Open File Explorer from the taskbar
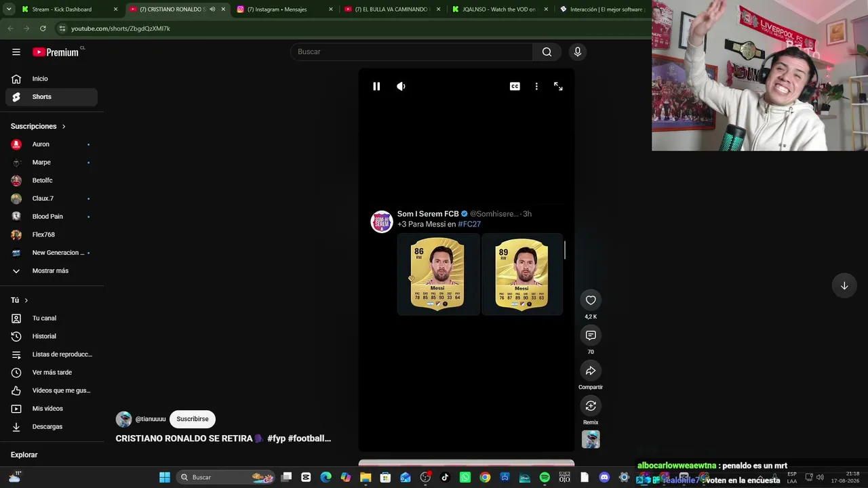 (x=366, y=477)
